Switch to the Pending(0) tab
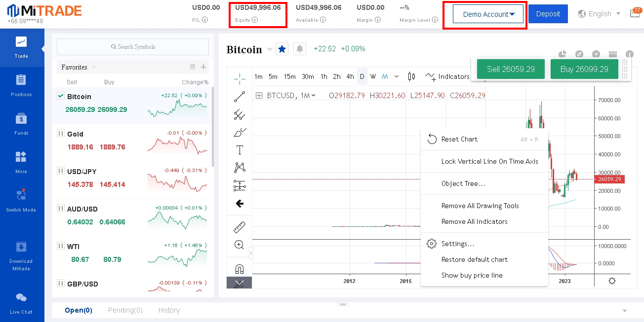This screenshot has width=644, height=322. [125, 310]
